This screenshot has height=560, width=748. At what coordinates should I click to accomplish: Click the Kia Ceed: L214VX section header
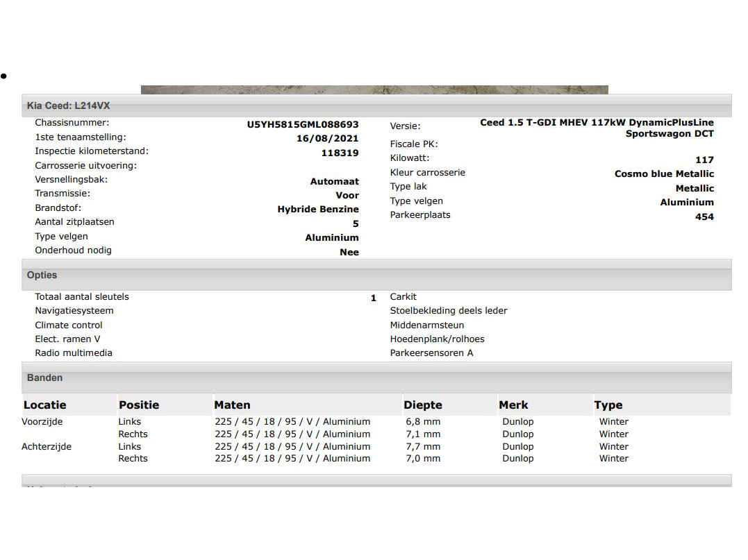69,105
